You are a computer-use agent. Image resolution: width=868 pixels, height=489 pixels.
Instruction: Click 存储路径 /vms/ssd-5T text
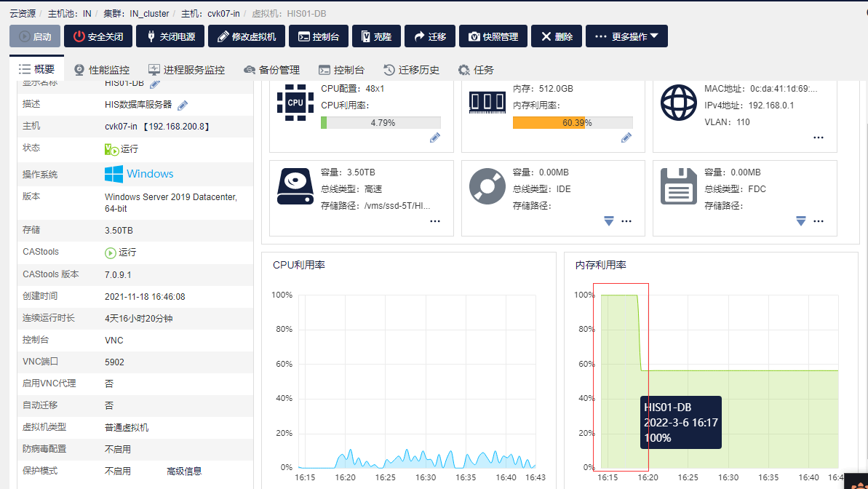375,205
